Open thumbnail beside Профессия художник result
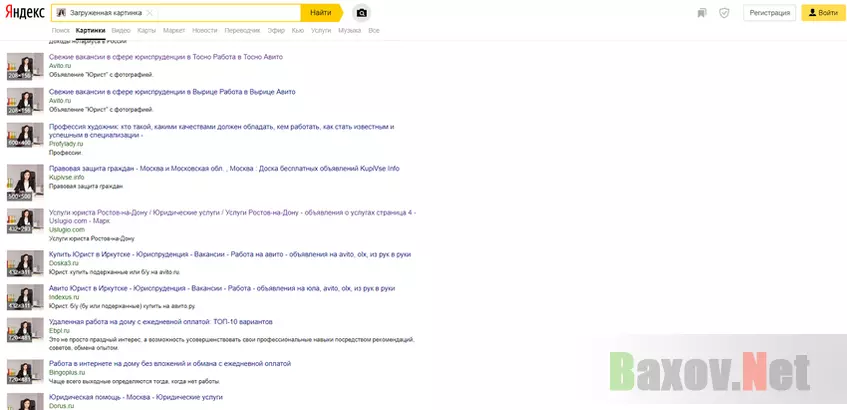The width and height of the screenshot is (847, 410). 25,135
